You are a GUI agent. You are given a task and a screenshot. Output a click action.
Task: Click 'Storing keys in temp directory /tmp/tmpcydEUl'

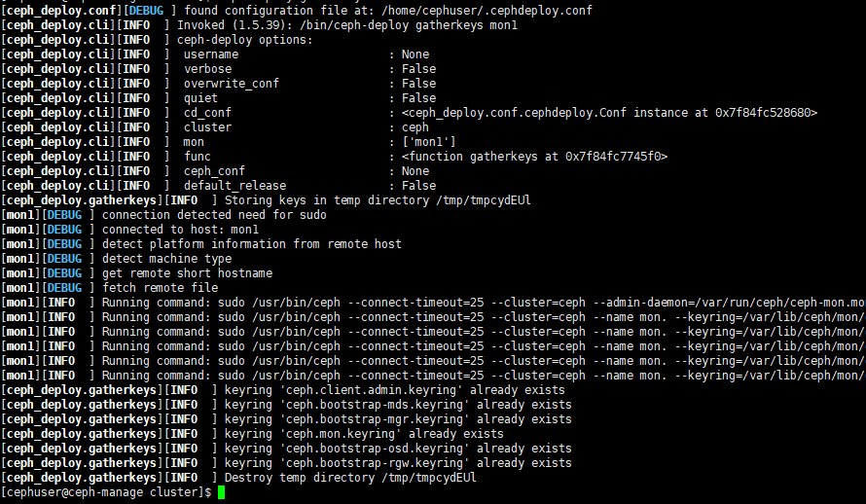tap(378, 200)
